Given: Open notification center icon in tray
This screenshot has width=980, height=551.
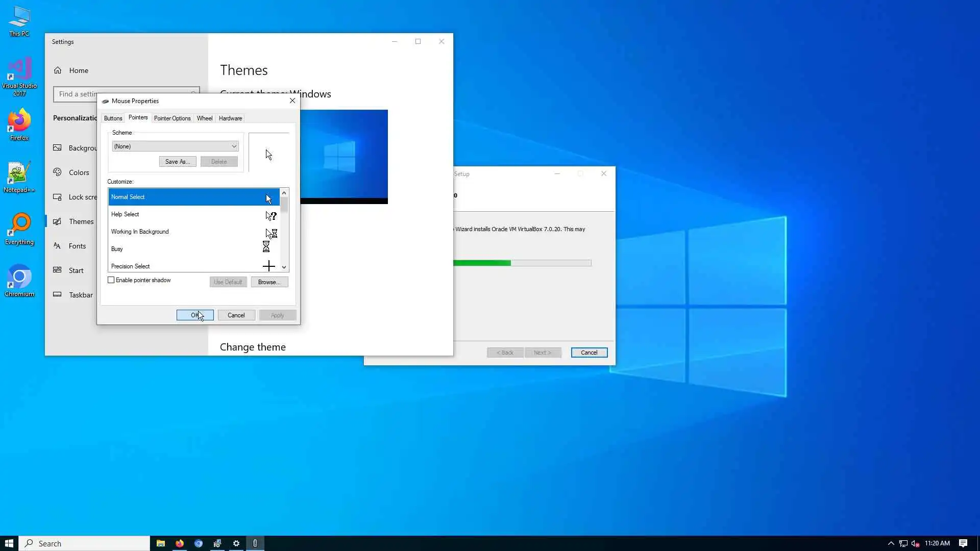Looking at the screenshot, I should click(963, 543).
